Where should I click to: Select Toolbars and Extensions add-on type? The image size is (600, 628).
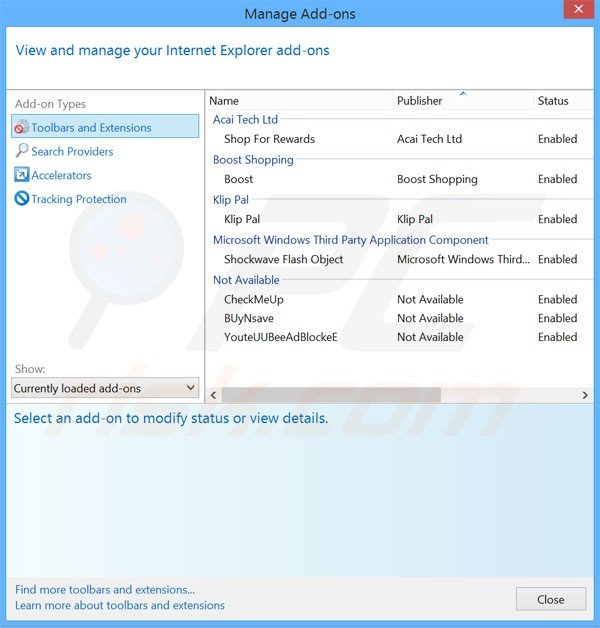point(105,127)
